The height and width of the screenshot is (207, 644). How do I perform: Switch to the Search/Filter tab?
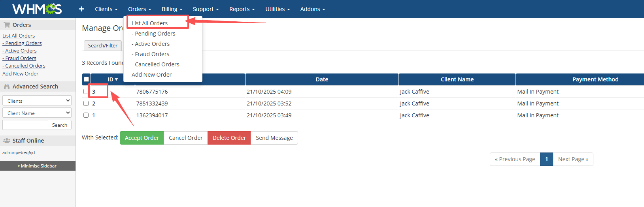(103, 46)
